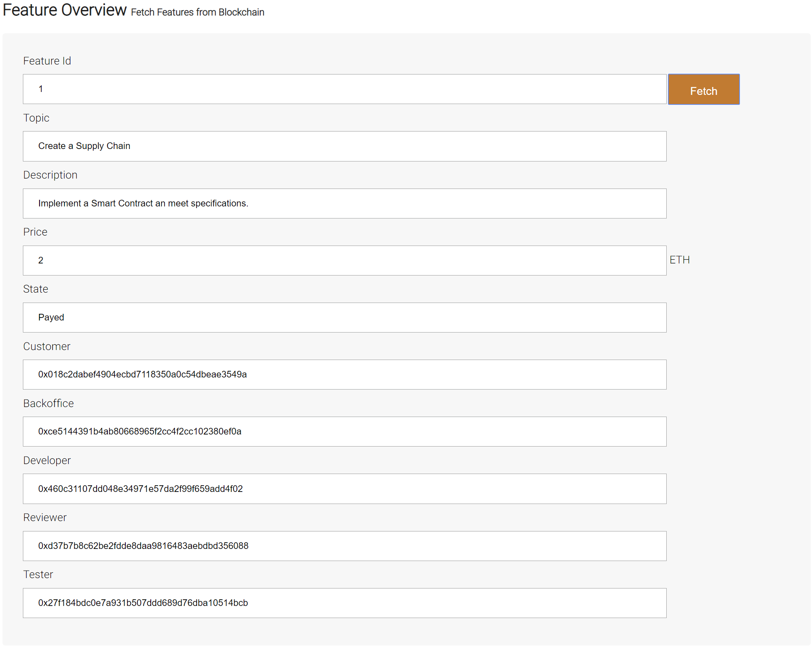The height and width of the screenshot is (648, 812).
Task: Click the Description label text
Action: pos(50,175)
